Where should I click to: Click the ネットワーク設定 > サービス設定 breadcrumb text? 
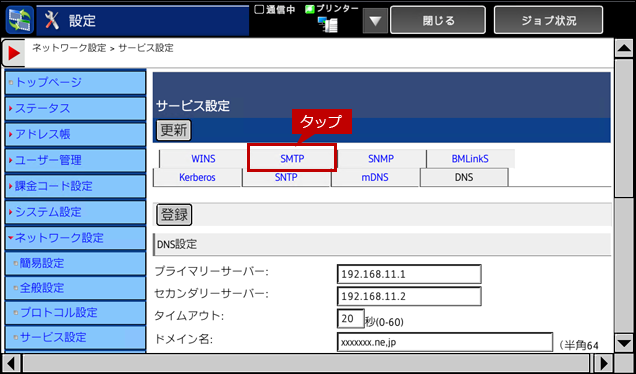(x=103, y=48)
